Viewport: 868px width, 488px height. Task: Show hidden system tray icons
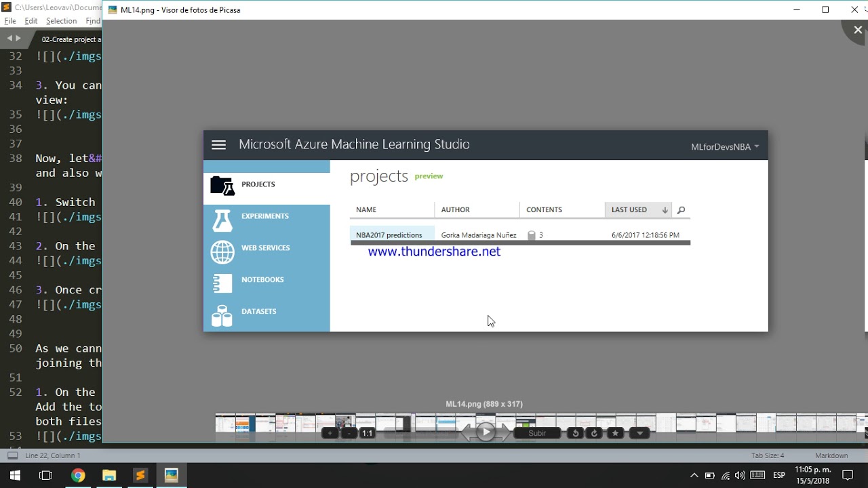[694, 475]
